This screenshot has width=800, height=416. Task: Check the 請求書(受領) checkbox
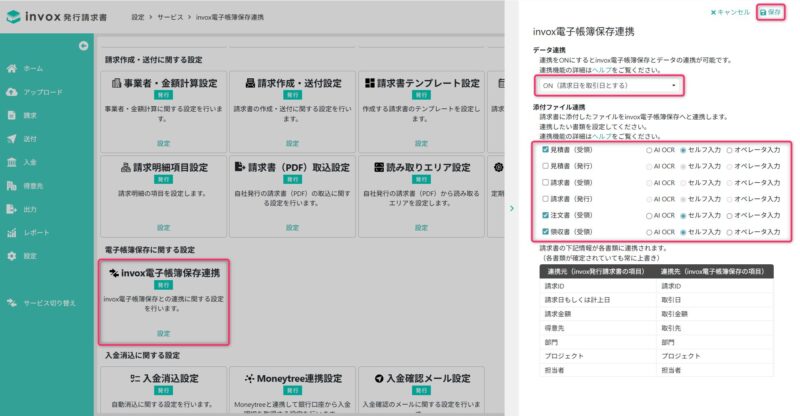coord(545,182)
